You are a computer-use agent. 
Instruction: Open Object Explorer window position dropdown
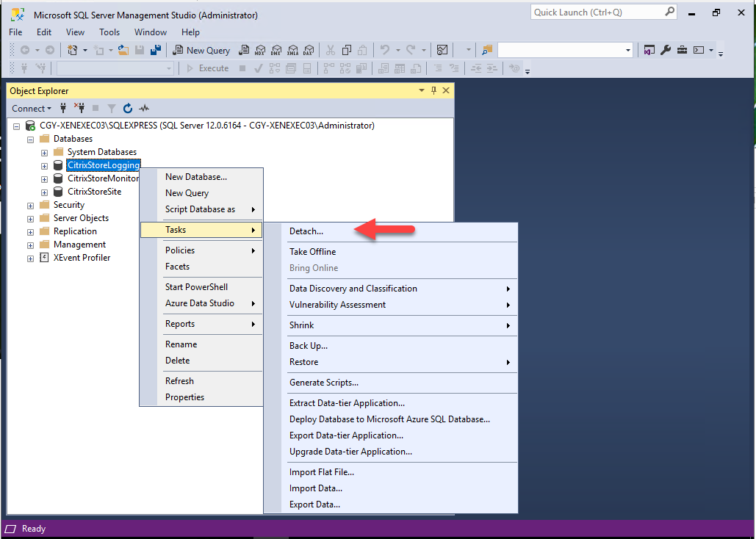[422, 90]
